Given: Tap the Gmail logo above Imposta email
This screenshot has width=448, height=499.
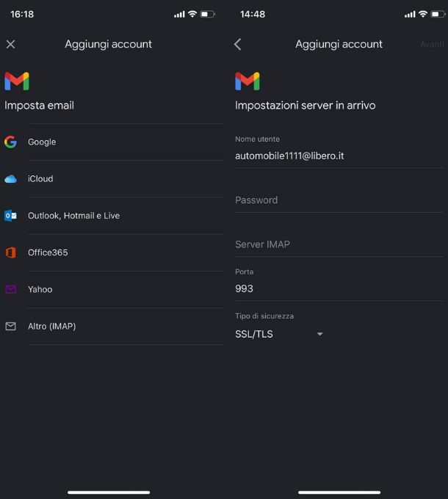Looking at the screenshot, I should coord(17,81).
